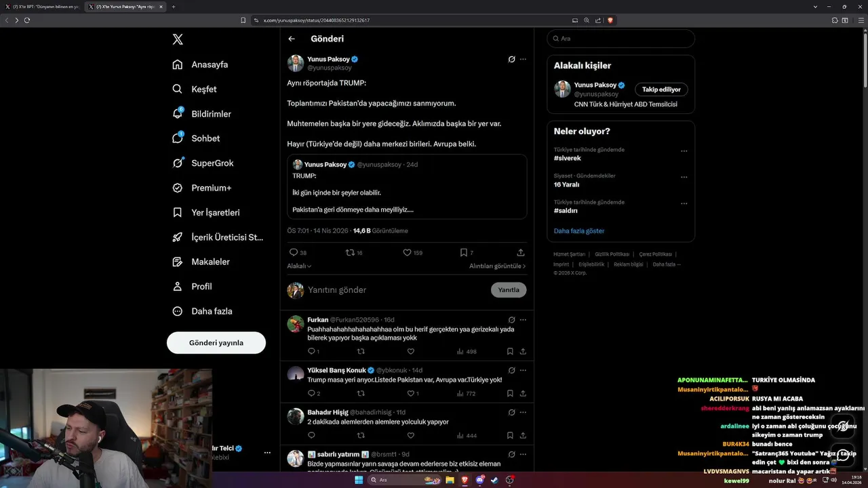Like Bahadır Hişig's reply
The height and width of the screenshot is (488, 868).
(411, 435)
